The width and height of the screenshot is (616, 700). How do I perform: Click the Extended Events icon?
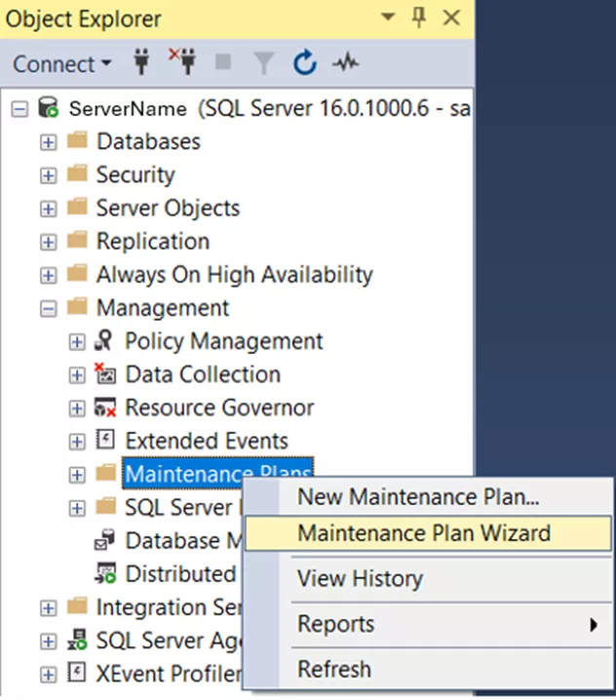[105, 440]
